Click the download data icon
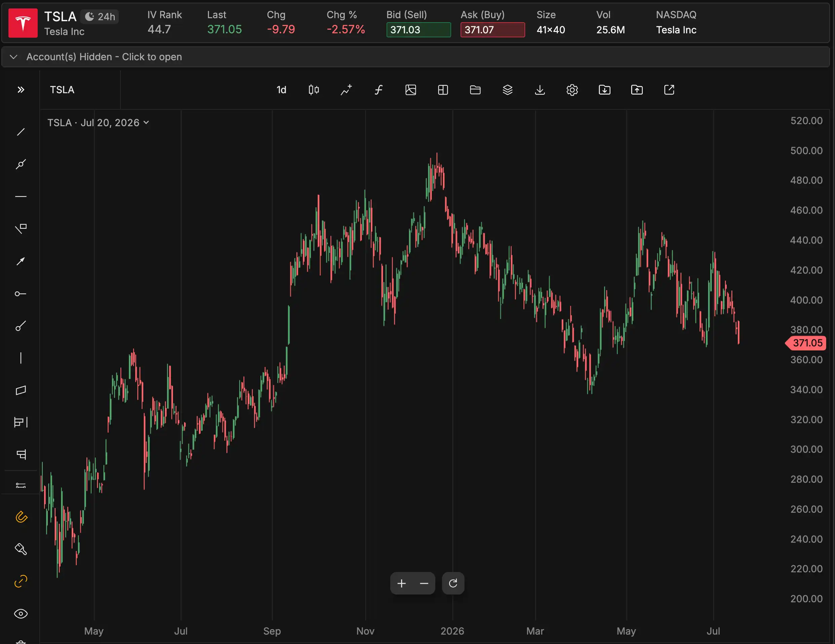The height and width of the screenshot is (644, 835). [x=540, y=90]
